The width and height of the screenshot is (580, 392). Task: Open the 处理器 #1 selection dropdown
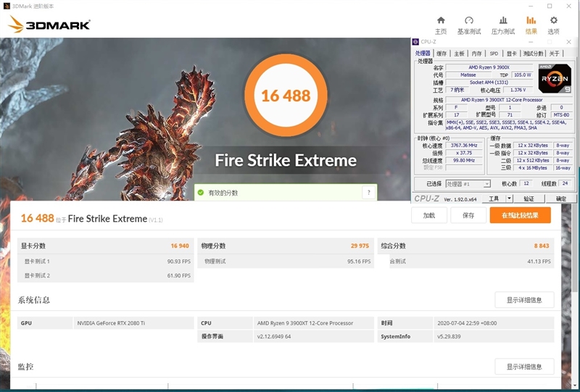pos(468,184)
